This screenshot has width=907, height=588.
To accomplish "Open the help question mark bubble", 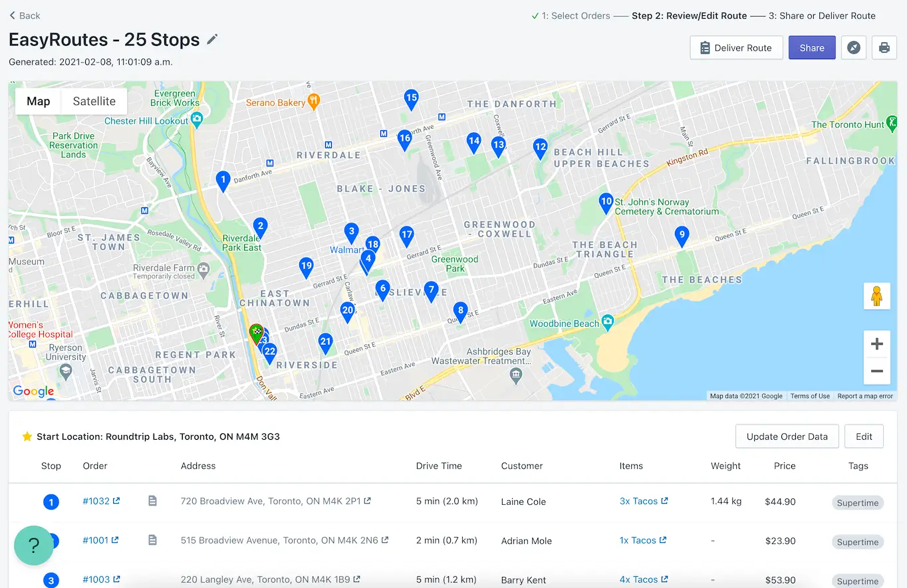I will [33, 545].
